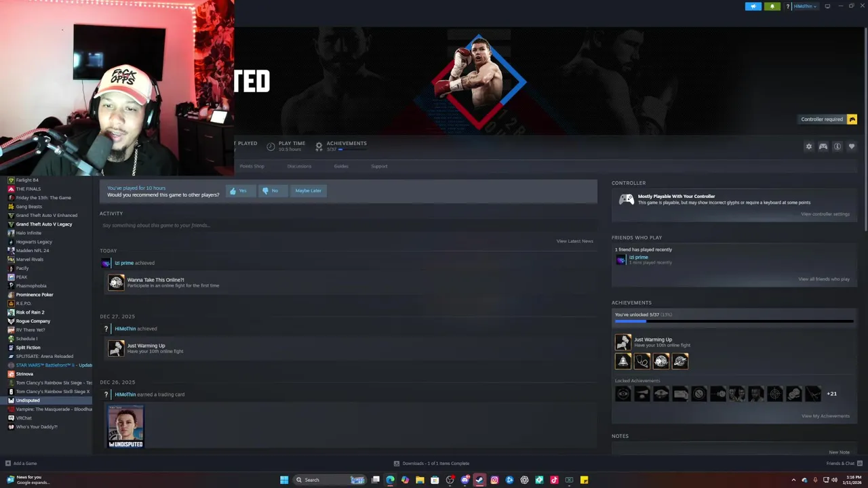Switch to Big Picture mode icon
This screenshot has width=868, height=488.
(x=827, y=6)
